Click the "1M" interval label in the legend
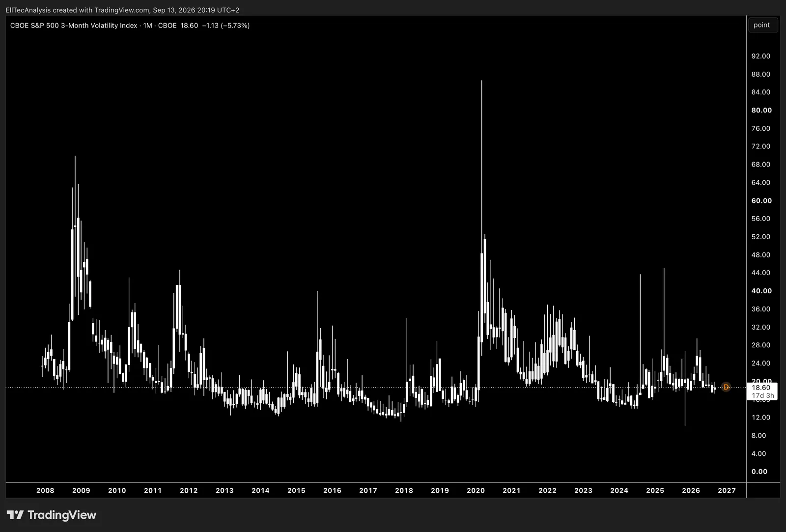 pos(147,26)
